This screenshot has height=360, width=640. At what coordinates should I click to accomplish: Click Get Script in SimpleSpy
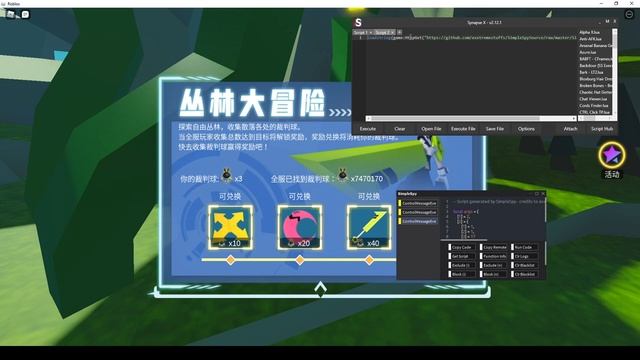pyautogui.click(x=461, y=256)
